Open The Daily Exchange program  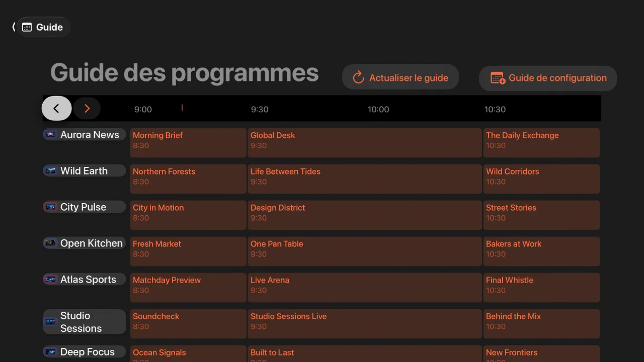pyautogui.click(x=541, y=143)
